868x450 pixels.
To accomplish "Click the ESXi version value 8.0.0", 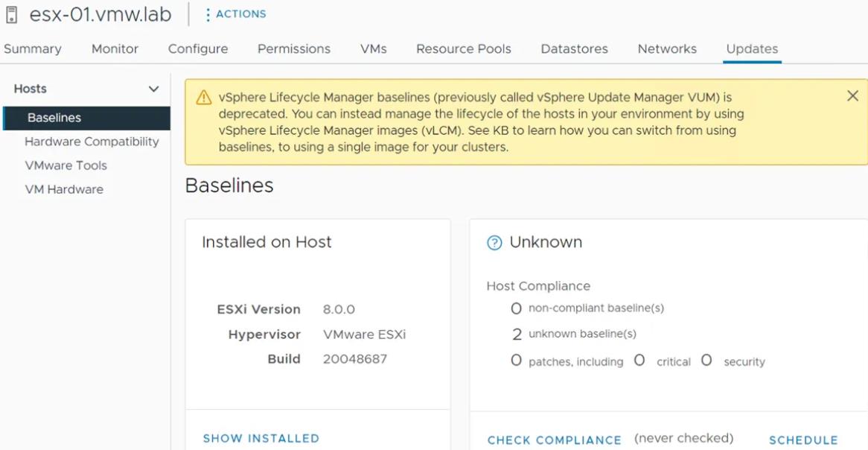I will [x=339, y=310].
